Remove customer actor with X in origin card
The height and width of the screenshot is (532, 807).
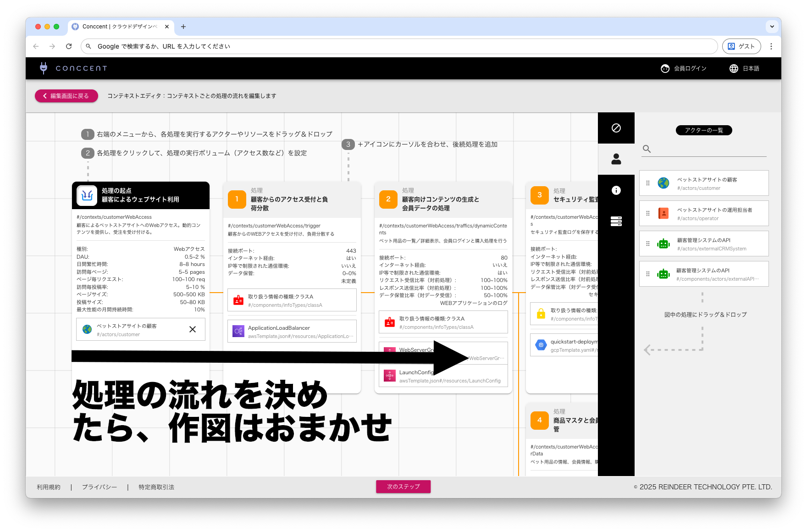pyautogui.click(x=193, y=329)
